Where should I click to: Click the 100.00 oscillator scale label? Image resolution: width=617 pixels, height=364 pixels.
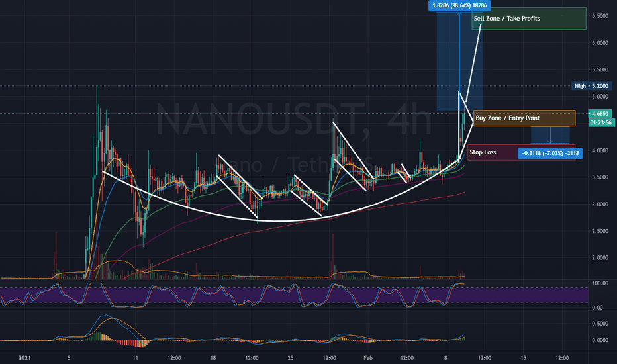600,283
